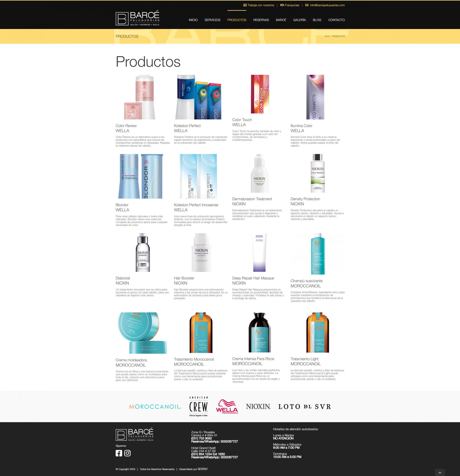Click the Inicio breadcrumb link
The height and width of the screenshot is (476, 460).
(327, 36)
